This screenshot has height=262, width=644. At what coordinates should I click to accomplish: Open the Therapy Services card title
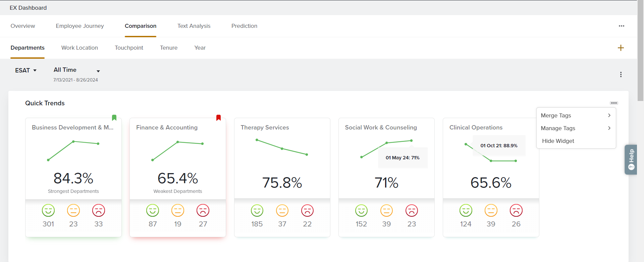click(265, 127)
